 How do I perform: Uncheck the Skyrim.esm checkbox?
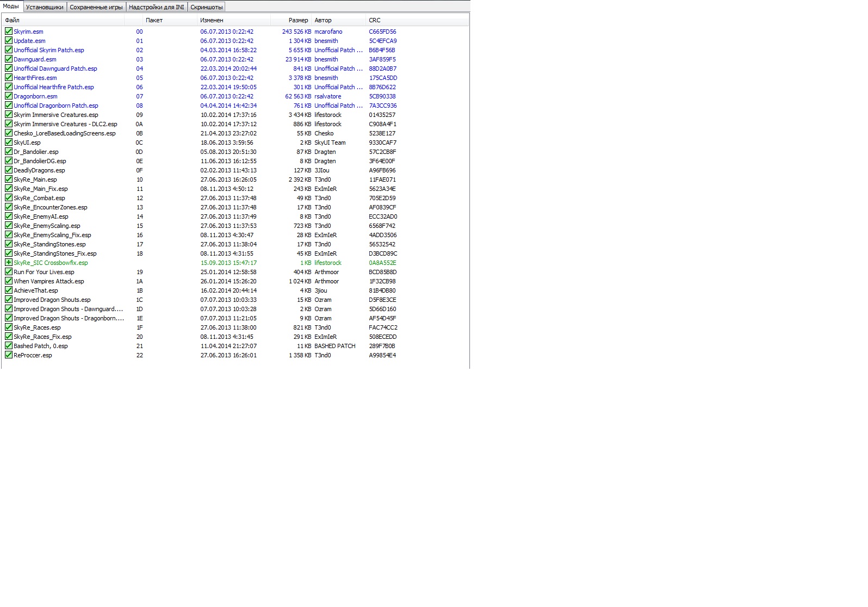[x=9, y=32]
